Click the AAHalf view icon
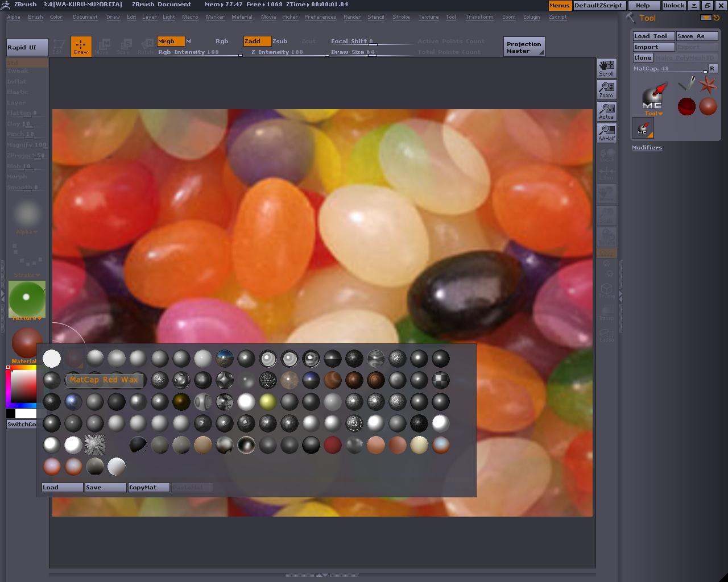This screenshot has height=582, width=728. 607,133
